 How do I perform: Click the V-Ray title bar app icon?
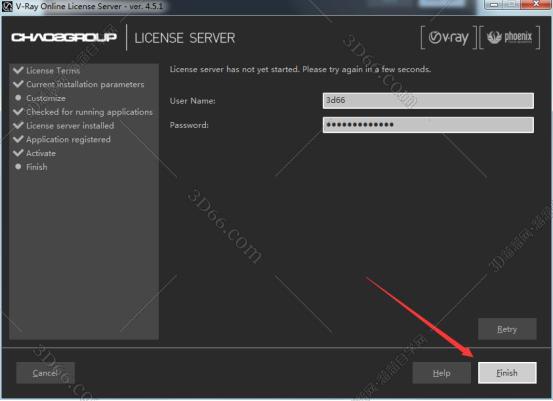tap(7, 6)
